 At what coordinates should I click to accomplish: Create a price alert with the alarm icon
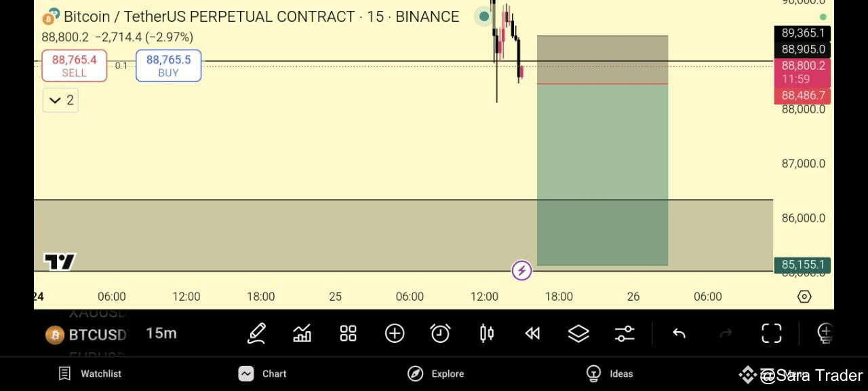[440, 333]
